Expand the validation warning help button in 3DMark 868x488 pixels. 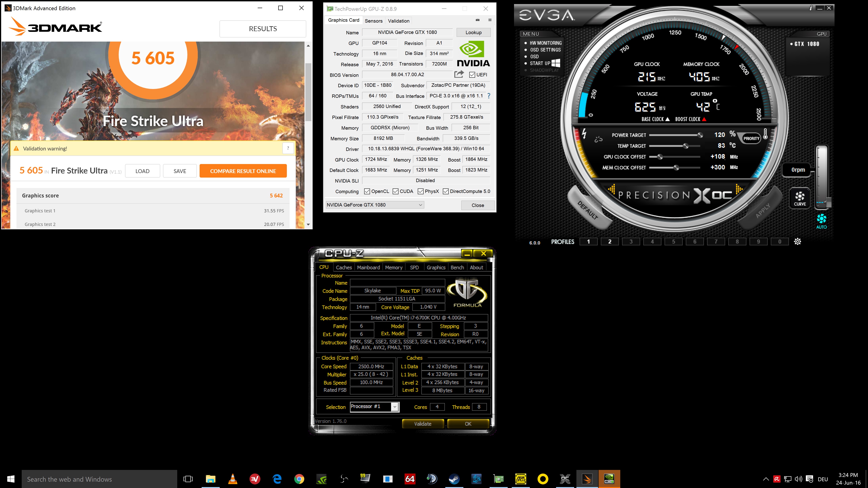pos(288,148)
